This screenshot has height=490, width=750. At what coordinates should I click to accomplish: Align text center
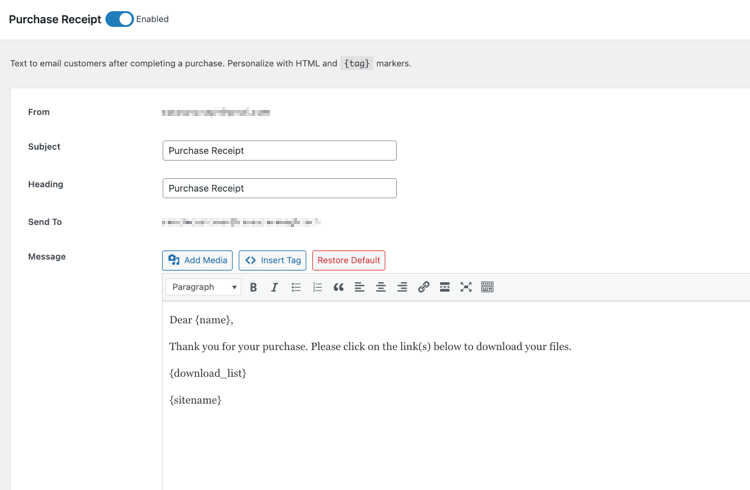(x=381, y=287)
